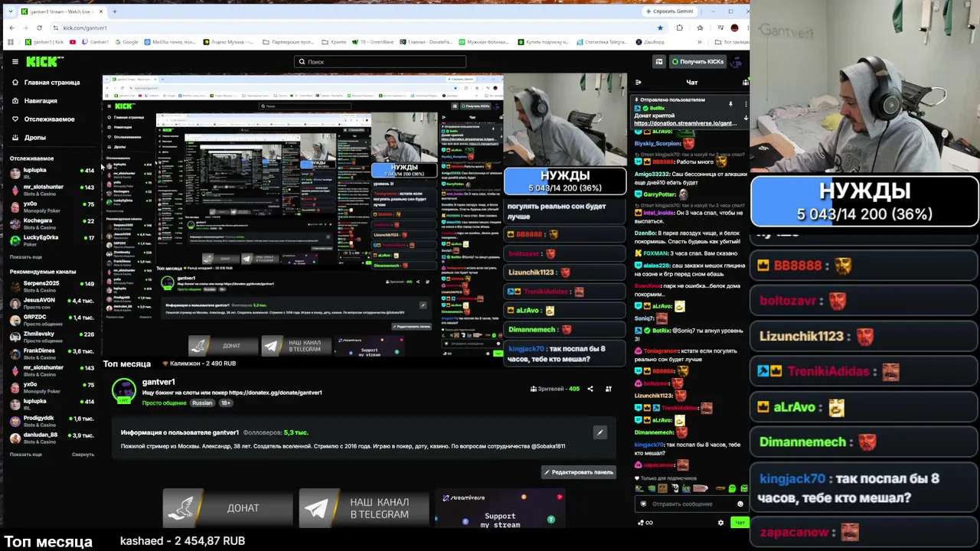Open chat settings gear icon
The image size is (980, 551).
(x=720, y=523)
